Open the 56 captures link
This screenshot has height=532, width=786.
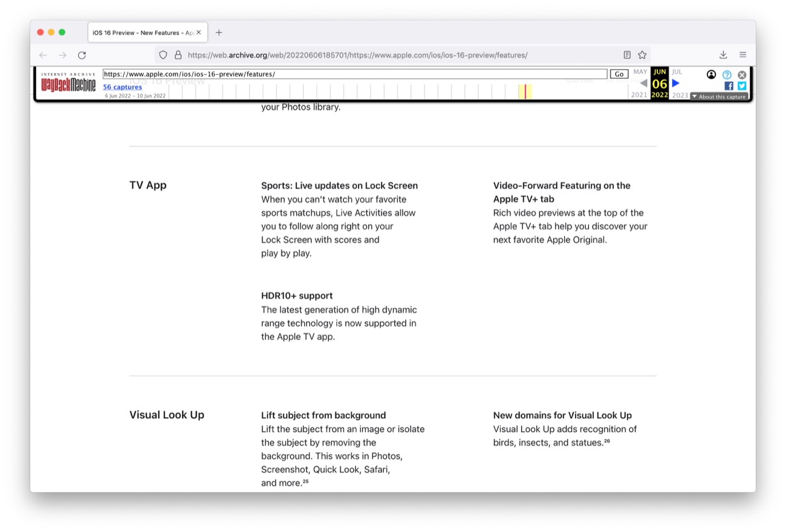coord(123,87)
